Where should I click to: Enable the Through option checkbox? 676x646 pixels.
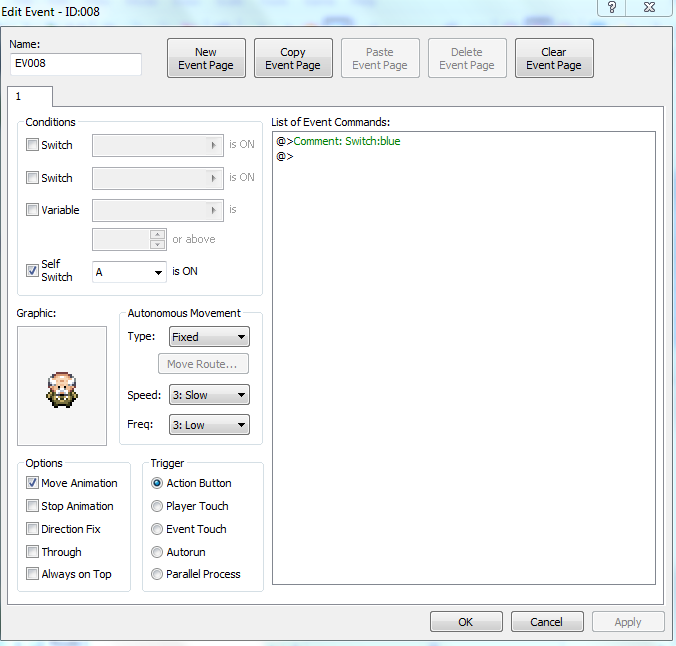[x=33, y=552]
